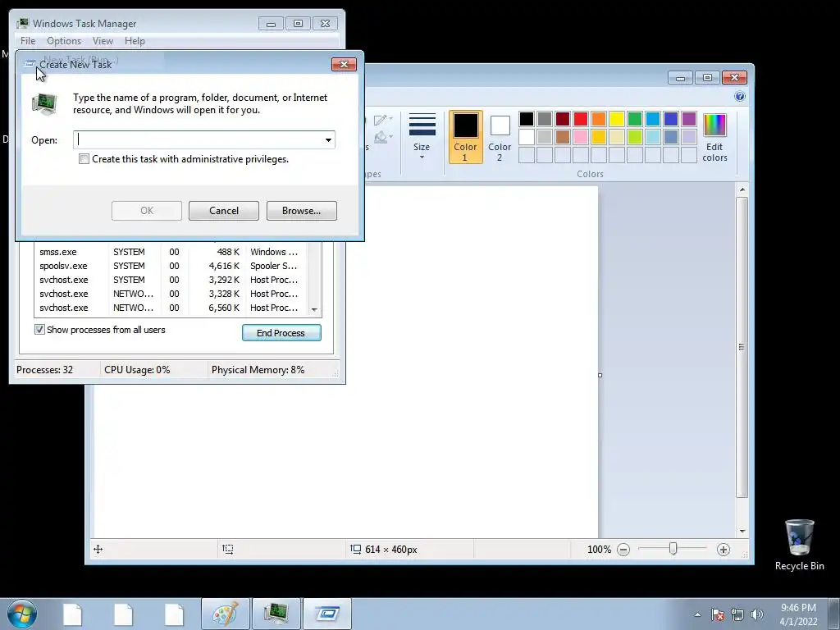The height and width of the screenshot is (630, 840).
Task: Close the Create New Task dialog
Action: pyautogui.click(x=344, y=64)
